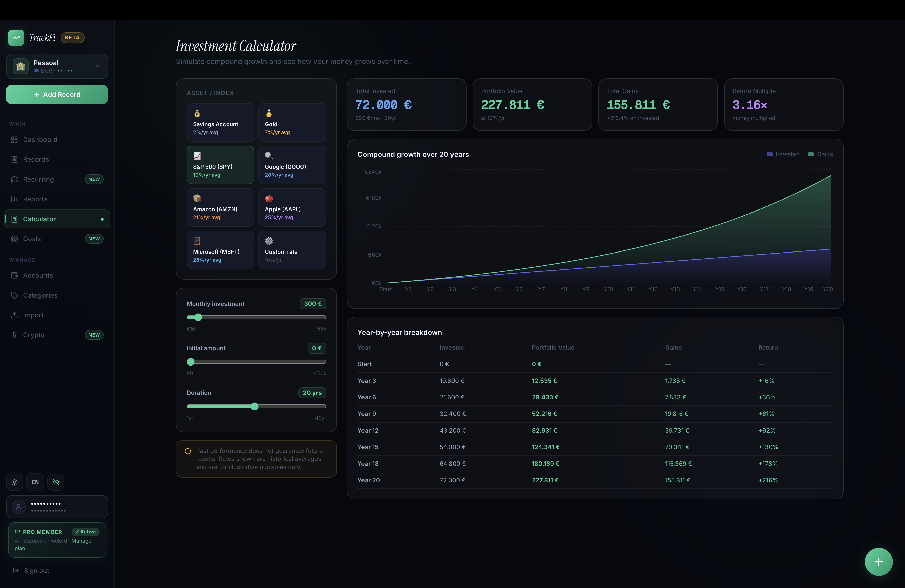Screen dimensions: 905x588
Task: Toggle light theme with the sun icon
Action: click(14, 482)
